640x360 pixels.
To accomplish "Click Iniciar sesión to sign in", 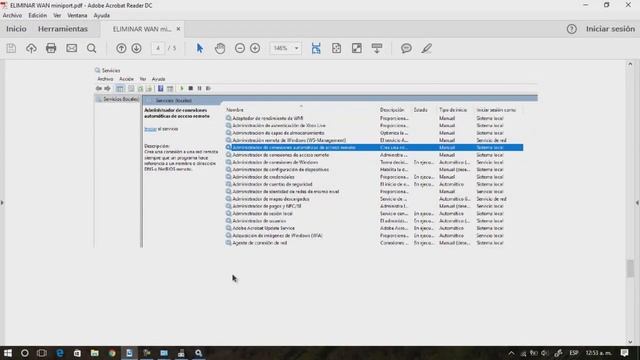I will click(610, 29).
